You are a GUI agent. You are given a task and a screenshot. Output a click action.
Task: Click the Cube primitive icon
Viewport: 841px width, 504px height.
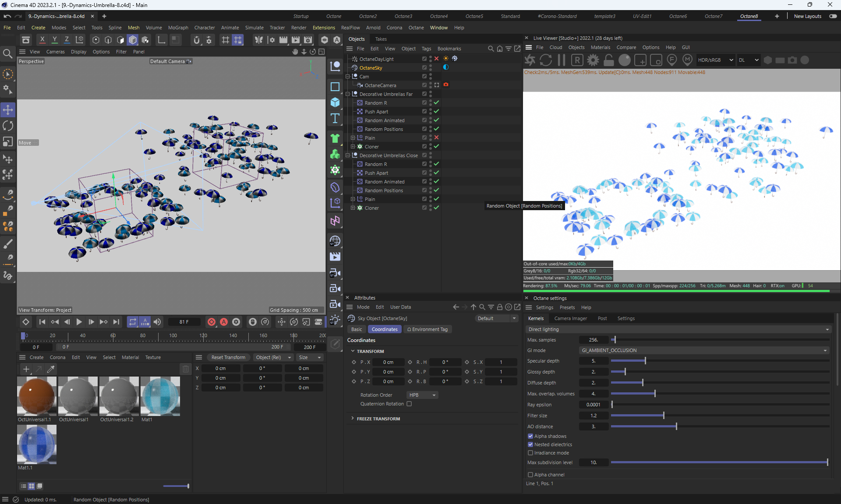[x=335, y=102]
